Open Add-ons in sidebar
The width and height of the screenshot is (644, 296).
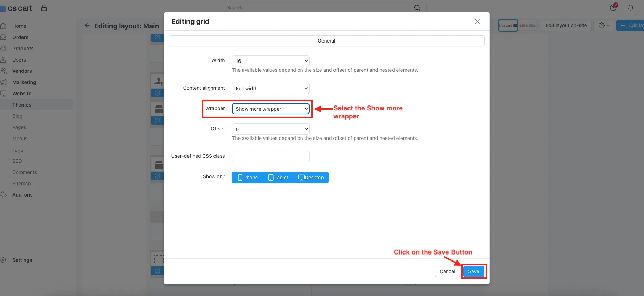coord(22,195)
